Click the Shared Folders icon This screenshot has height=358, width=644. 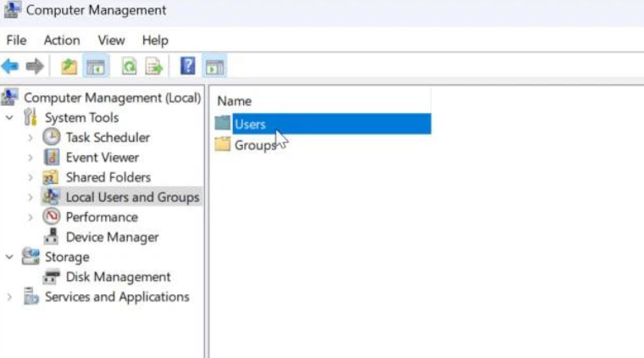click(x=51, y=177)
